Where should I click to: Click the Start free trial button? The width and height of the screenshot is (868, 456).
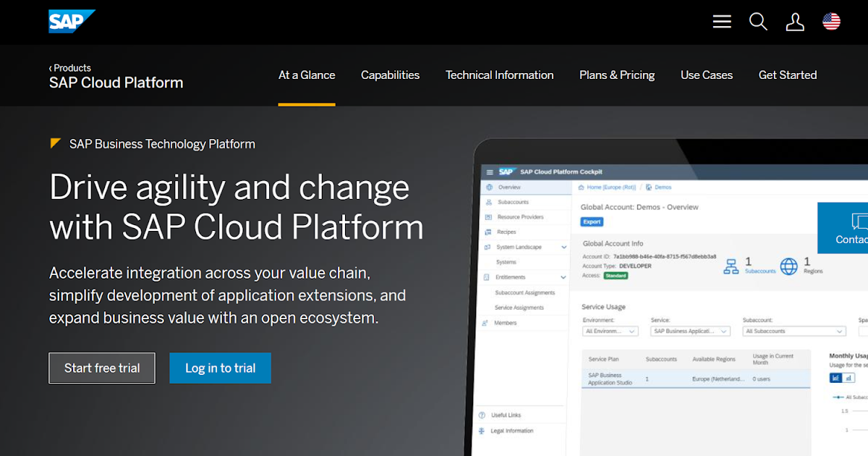tap(101, 368)
